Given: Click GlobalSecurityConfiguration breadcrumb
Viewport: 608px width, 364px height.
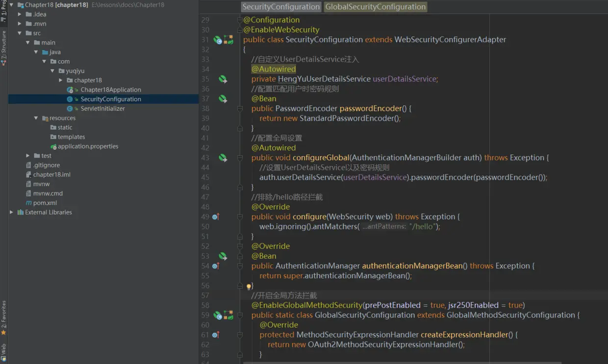Looking at the screenshot, I should pyautogui.click(x=376, y=7).
